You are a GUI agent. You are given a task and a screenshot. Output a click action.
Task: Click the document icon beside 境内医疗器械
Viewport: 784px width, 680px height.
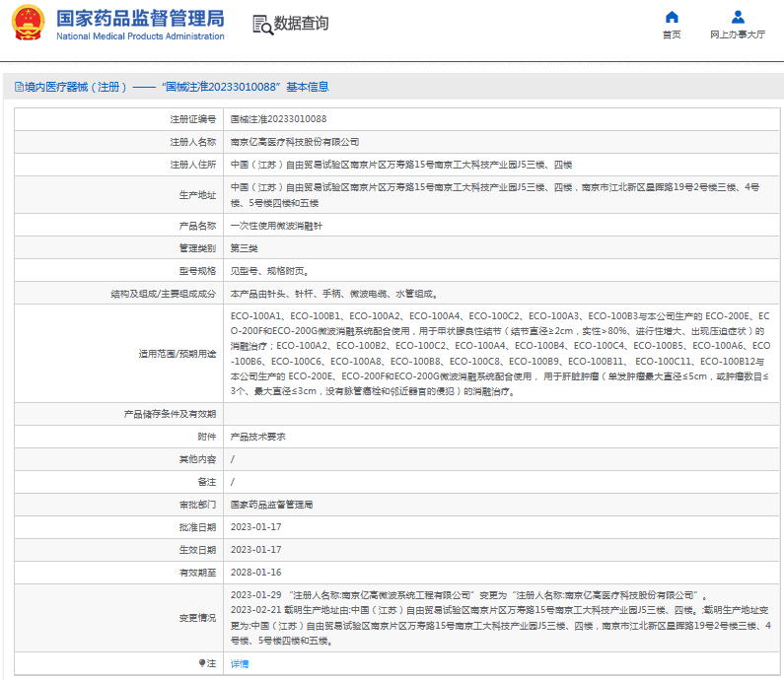tap(19, 87)
